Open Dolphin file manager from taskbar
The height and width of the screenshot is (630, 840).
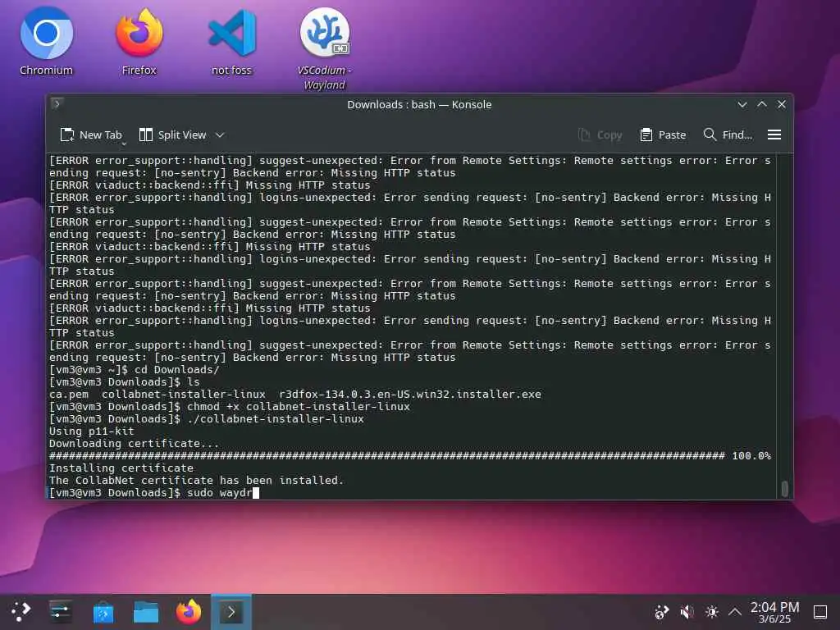146,612
